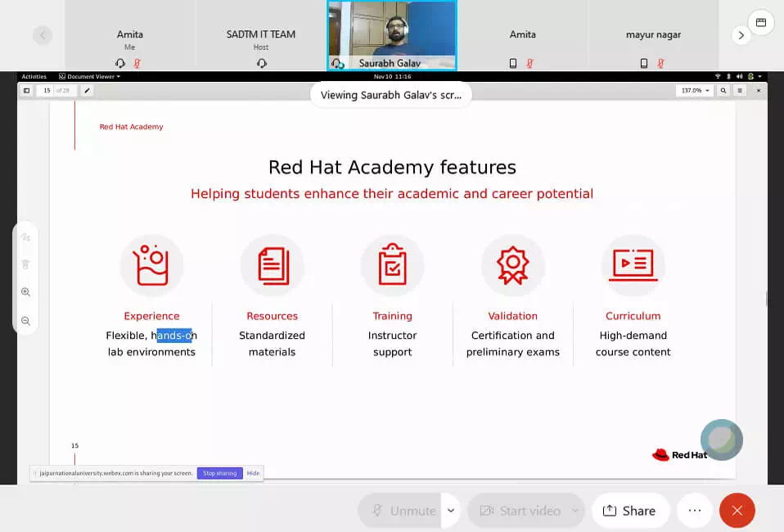784x532 pixels.
Task: Select the mayur nagar participant tile
Action: 654,35
